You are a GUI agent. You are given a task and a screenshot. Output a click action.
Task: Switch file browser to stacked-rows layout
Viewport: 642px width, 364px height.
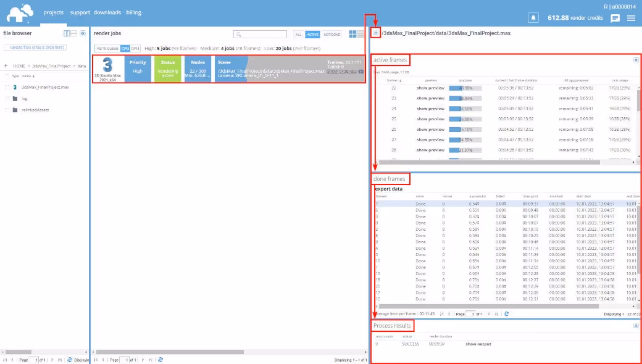[x=73, y=33]
